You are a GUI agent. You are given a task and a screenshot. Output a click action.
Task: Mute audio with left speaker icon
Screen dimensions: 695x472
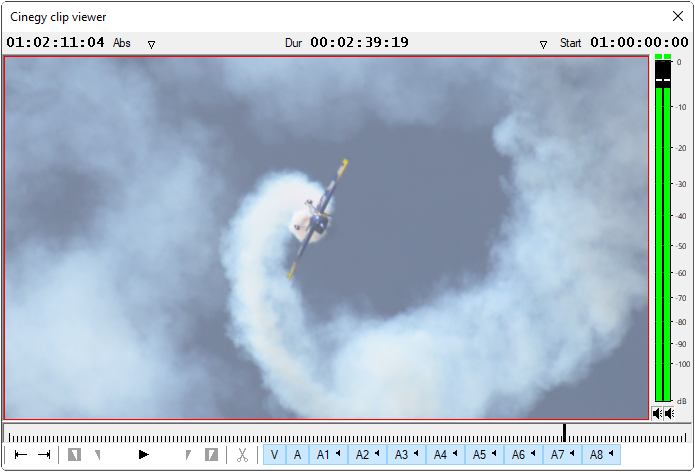tap(657, 413)
